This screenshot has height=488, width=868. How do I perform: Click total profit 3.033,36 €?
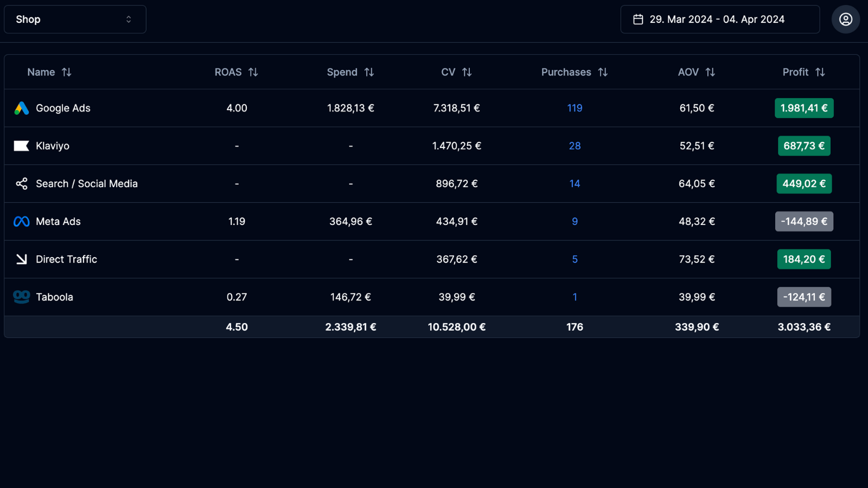click(804, 327)
